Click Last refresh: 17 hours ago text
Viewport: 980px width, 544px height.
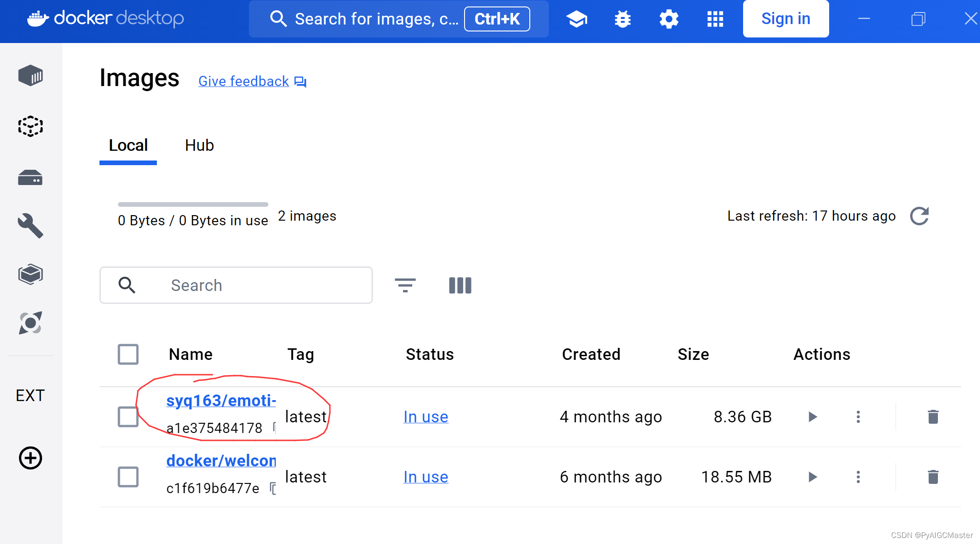(812, 216)
